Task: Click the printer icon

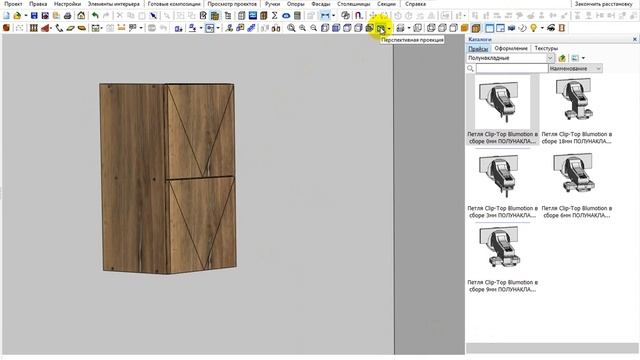Action: pos(68,16)
